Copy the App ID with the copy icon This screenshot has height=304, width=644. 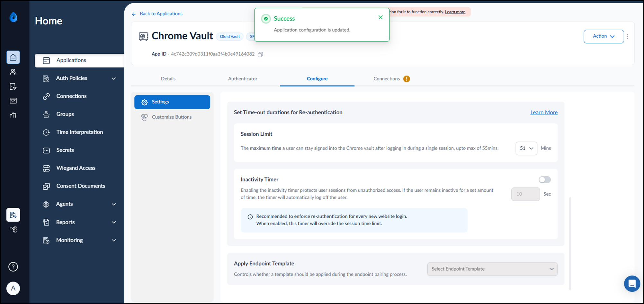coord(261,54)
